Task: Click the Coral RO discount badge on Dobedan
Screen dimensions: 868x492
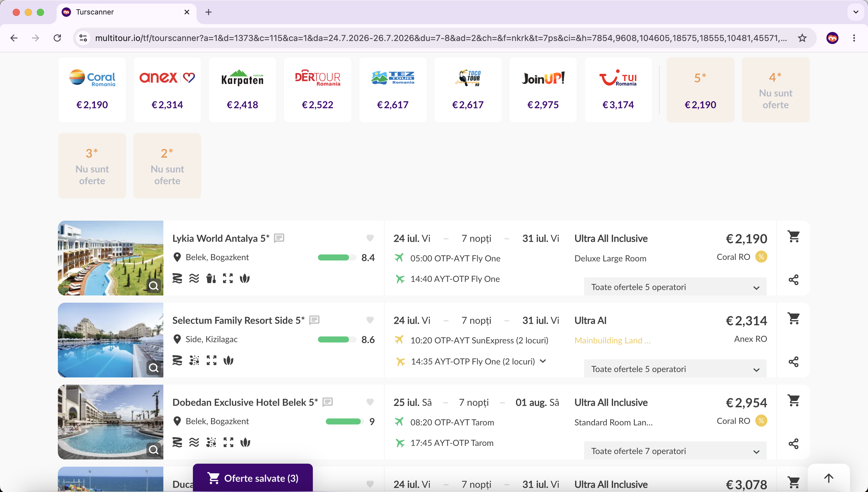Action: 761,421
